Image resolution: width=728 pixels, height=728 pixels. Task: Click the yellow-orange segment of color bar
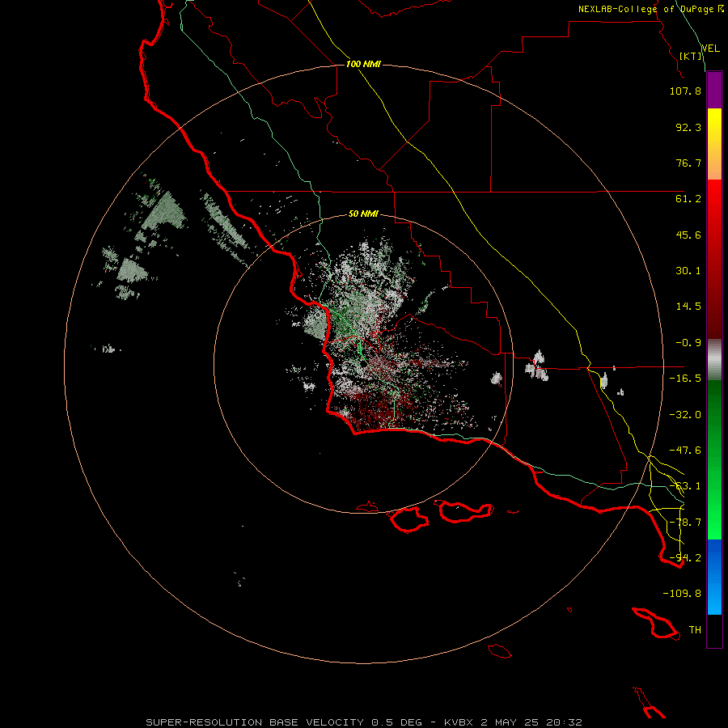tap(714, 144)
